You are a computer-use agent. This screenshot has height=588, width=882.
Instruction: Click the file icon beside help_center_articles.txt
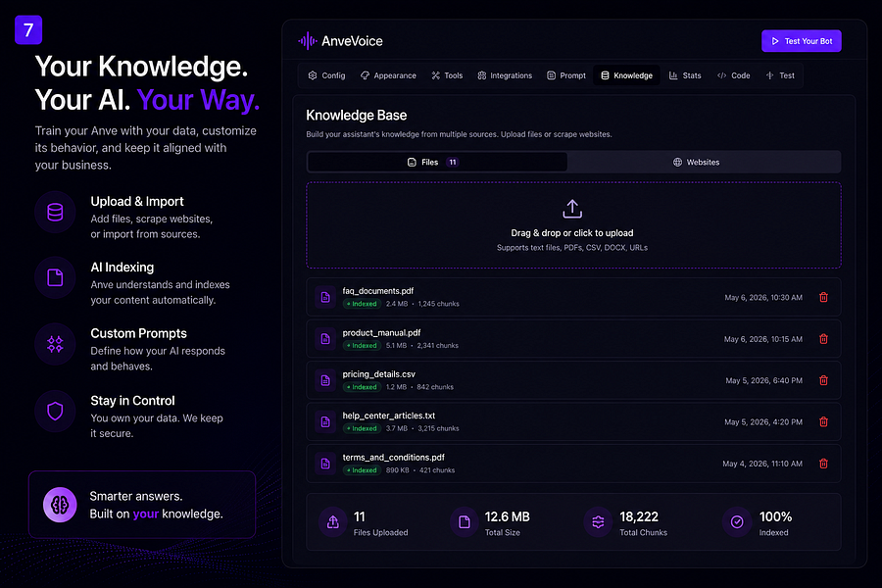(x=325, y=422)
